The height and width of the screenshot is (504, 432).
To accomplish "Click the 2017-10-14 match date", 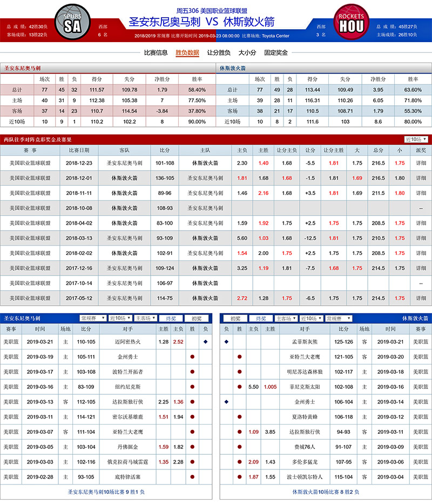I will click(79, 283).
